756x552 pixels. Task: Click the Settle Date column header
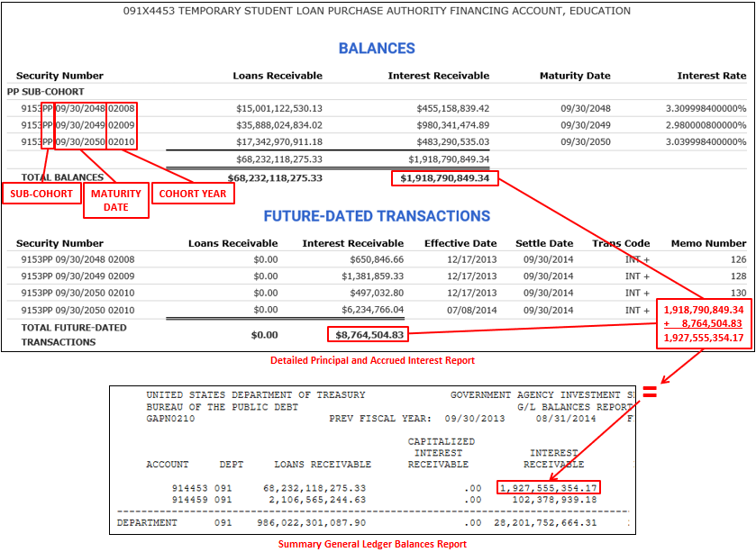pyautogui.click(x=544, y=243)
